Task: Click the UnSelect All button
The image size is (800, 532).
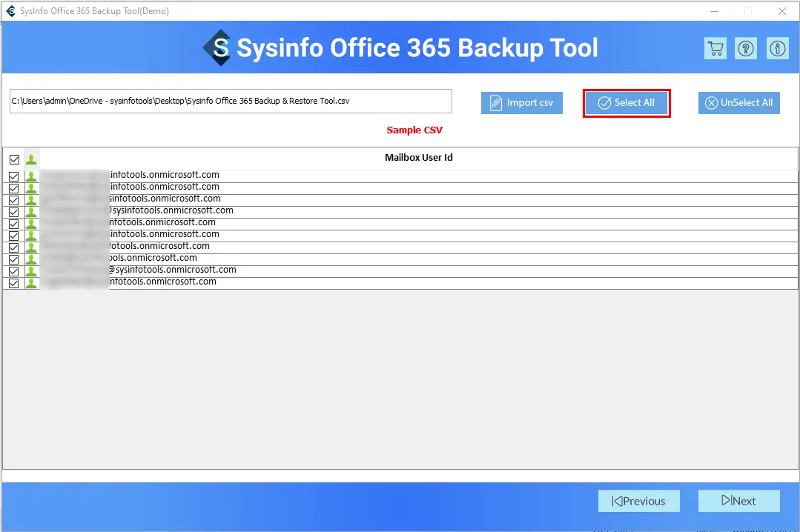Action: (738, 103)
